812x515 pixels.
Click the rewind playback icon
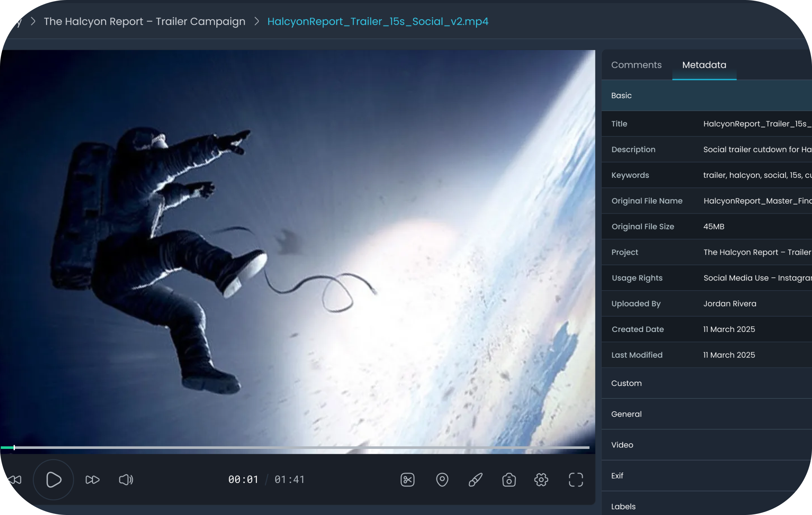(x=15, y=480)
